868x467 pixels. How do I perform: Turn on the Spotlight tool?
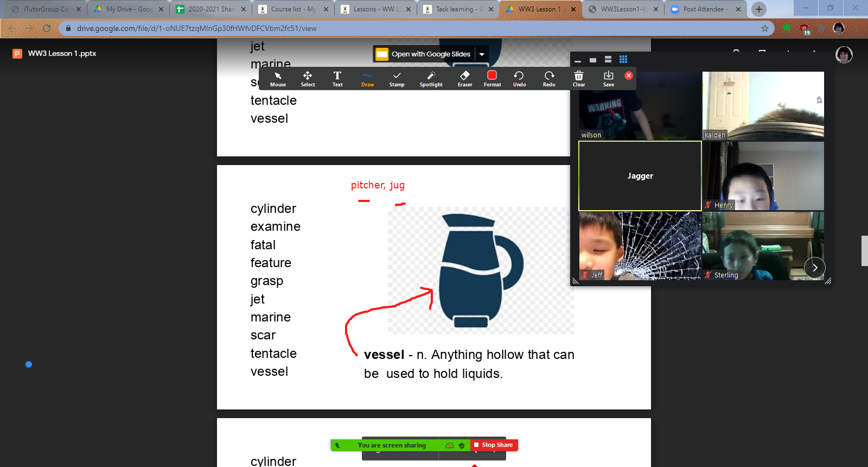pyautogui.click(x=431, y=79)
